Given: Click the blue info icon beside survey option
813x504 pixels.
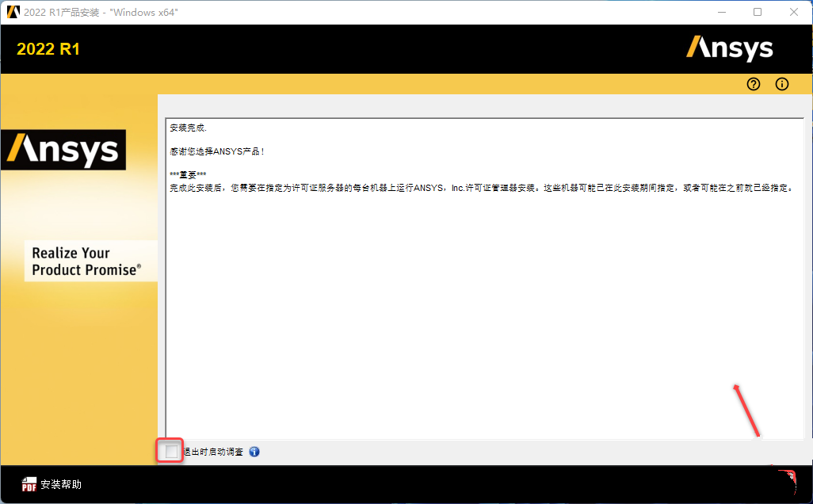Looking at the screenshot, I should [x=254, y=452].
